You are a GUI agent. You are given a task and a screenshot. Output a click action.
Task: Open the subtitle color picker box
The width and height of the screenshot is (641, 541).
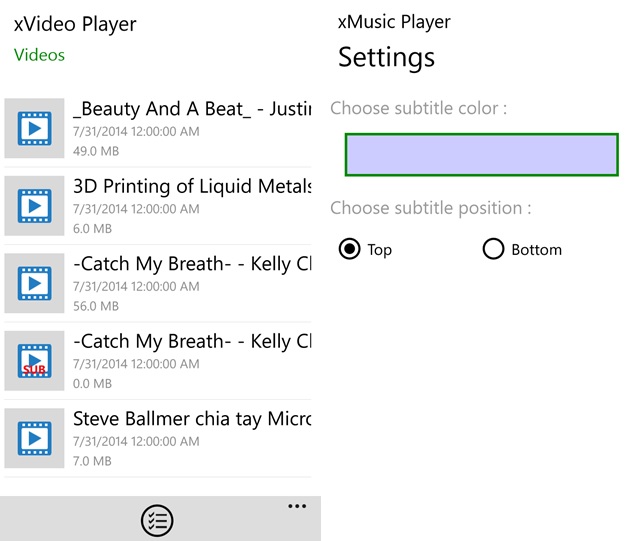(x=481, y=155)
